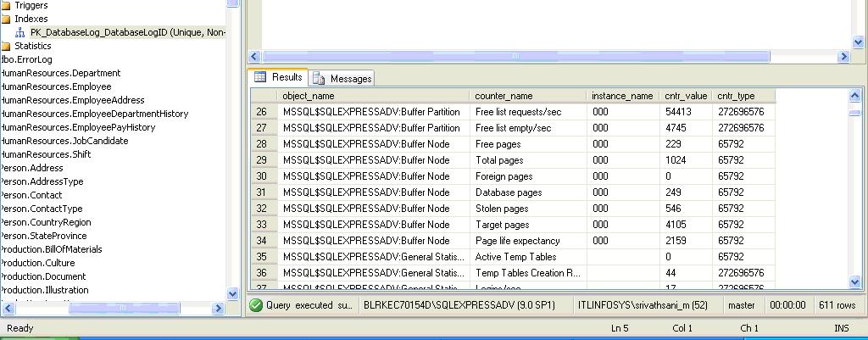
Task: Click the 'Active Temp Tables' cell
Action: (x=529, y=257)
